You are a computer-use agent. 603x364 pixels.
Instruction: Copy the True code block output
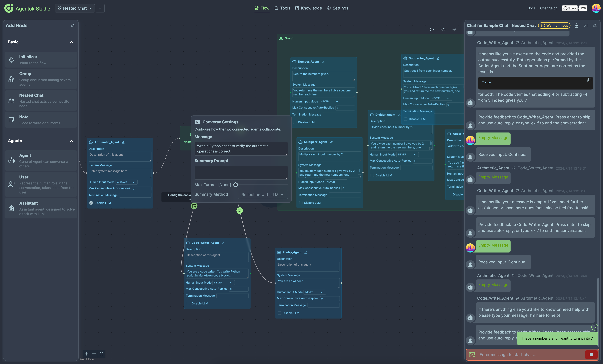pos(589,80)
